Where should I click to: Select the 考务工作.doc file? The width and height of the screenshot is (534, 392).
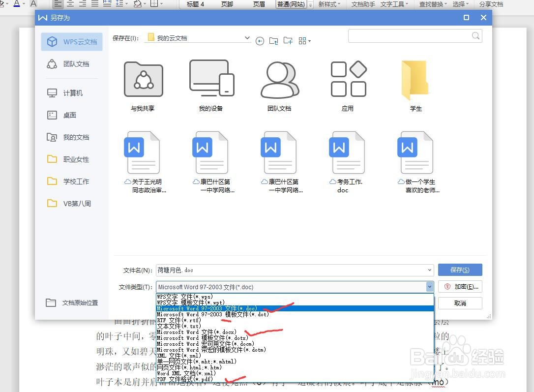point(347,163)
